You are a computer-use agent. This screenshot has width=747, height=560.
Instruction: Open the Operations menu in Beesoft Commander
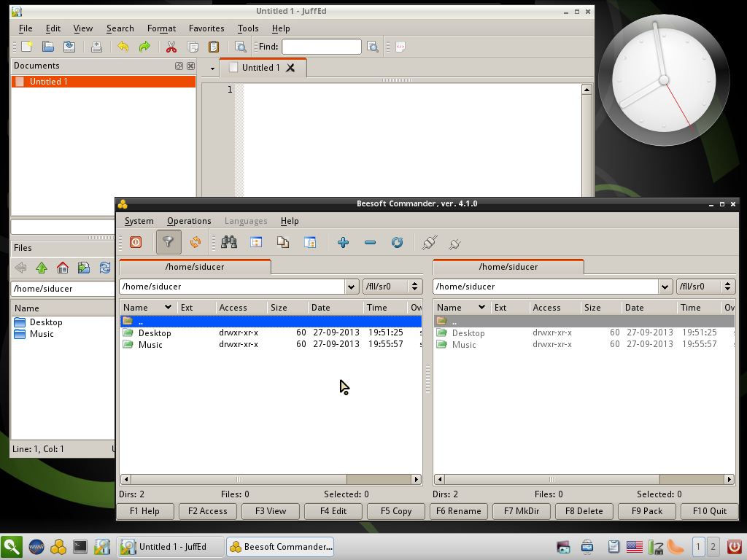[x=189, y=221]
